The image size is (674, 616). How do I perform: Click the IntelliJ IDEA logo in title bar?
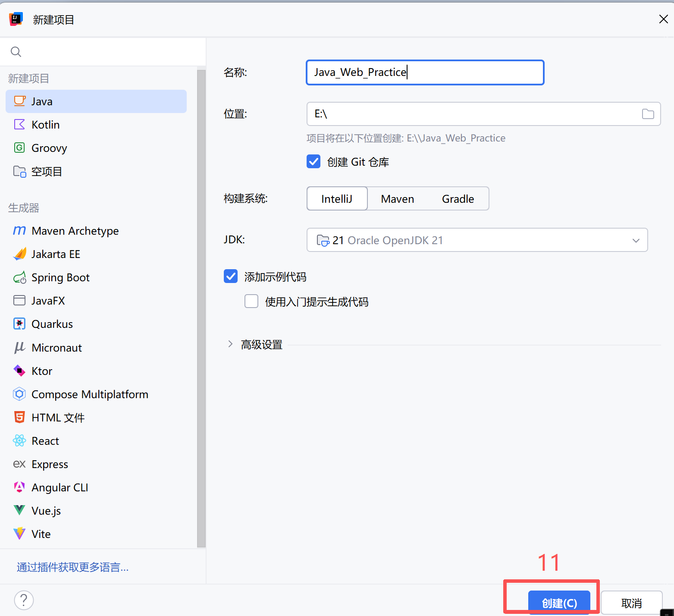tap(16, 19)
